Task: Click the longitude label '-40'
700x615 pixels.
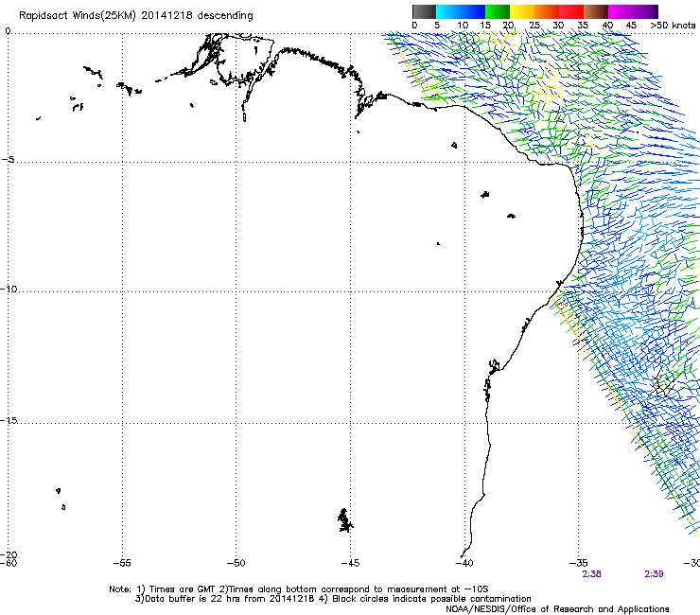Action: [464, 563]
